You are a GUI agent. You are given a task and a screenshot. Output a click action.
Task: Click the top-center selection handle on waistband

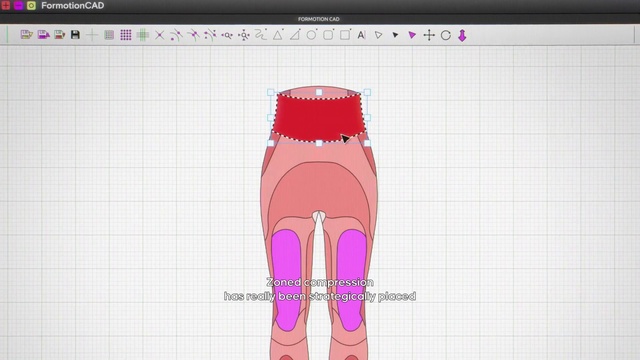coord(319,93)
